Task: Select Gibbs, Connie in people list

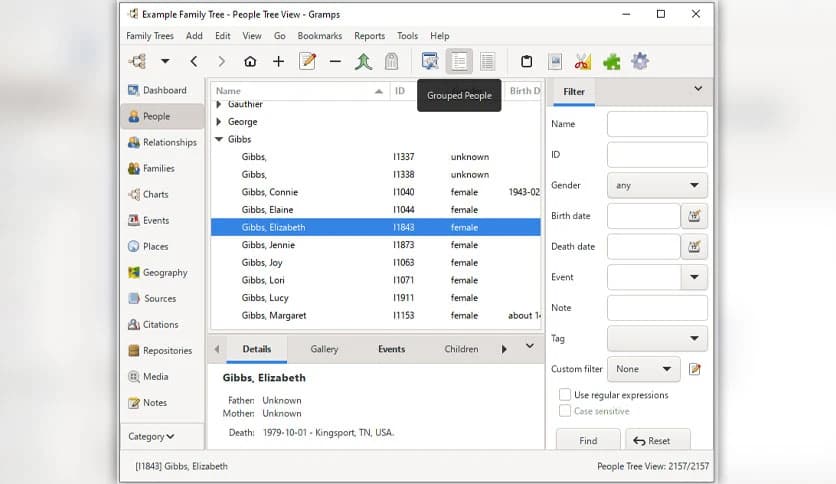Action: tap(270, 192)
